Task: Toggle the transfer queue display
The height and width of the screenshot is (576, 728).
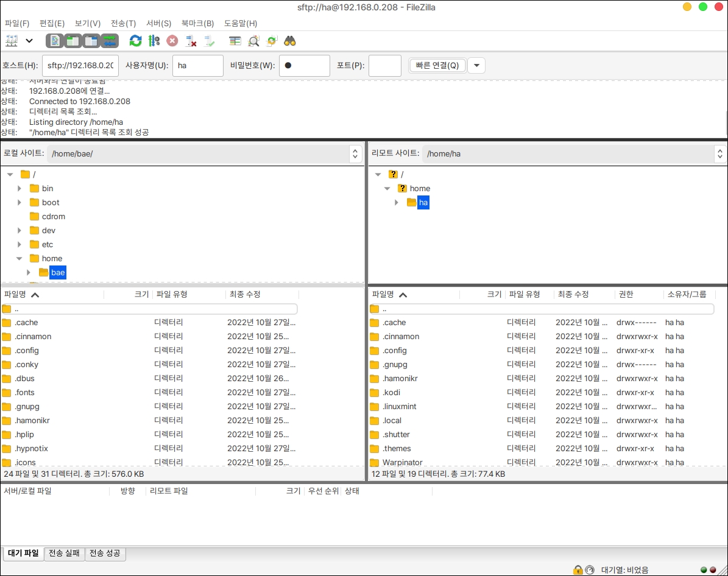Action: (x=110, y=41)
